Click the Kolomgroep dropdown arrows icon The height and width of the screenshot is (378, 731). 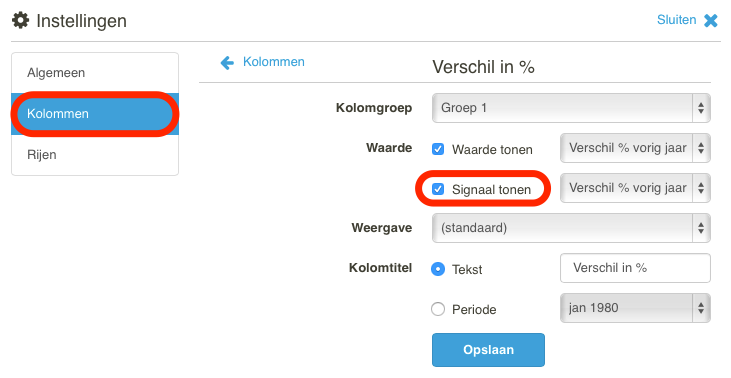click(701, 108)
